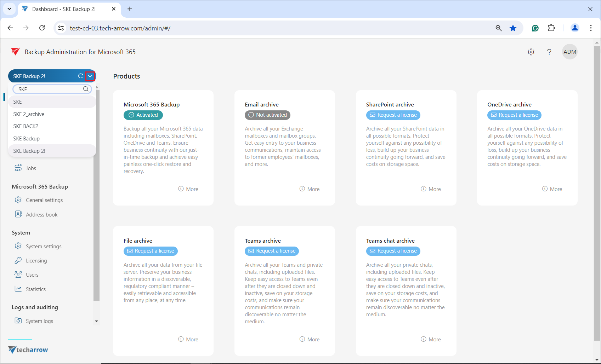Open Licensing in the System section

pos(36,261)
